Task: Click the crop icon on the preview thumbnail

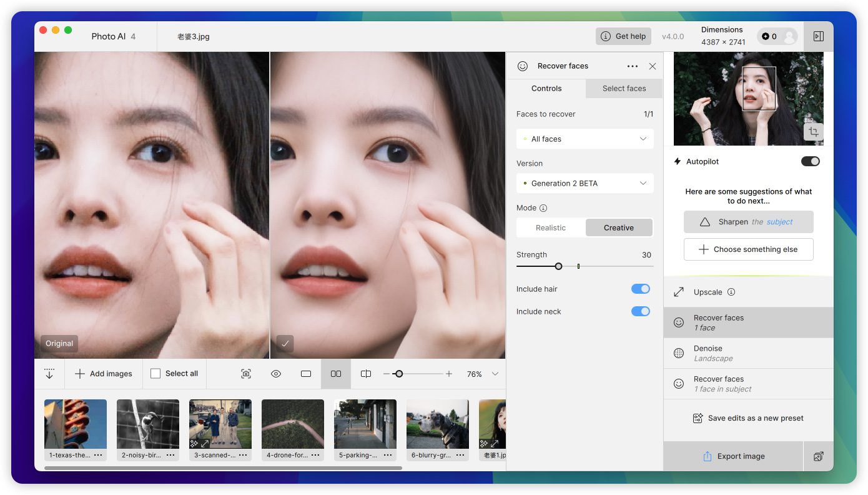Action: coord(813,132)
